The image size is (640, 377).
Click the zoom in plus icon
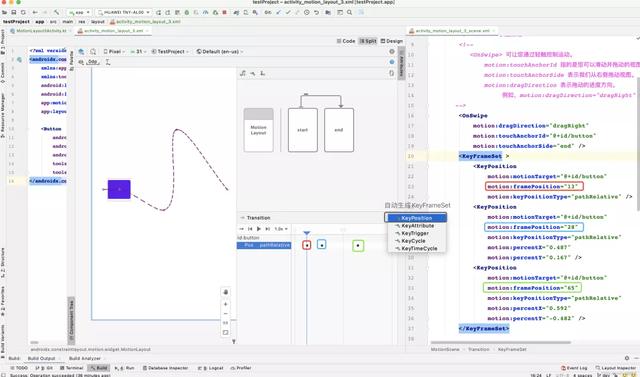(226, 304)
